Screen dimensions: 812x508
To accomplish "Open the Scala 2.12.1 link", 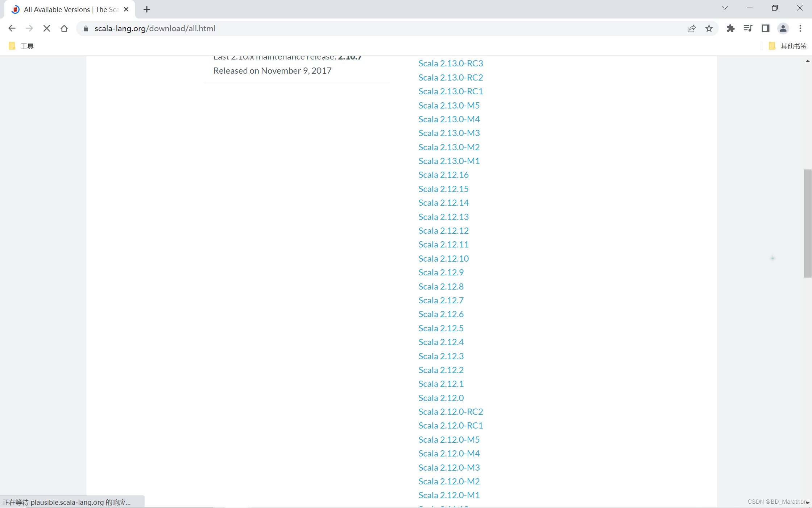I will [441, 384].
